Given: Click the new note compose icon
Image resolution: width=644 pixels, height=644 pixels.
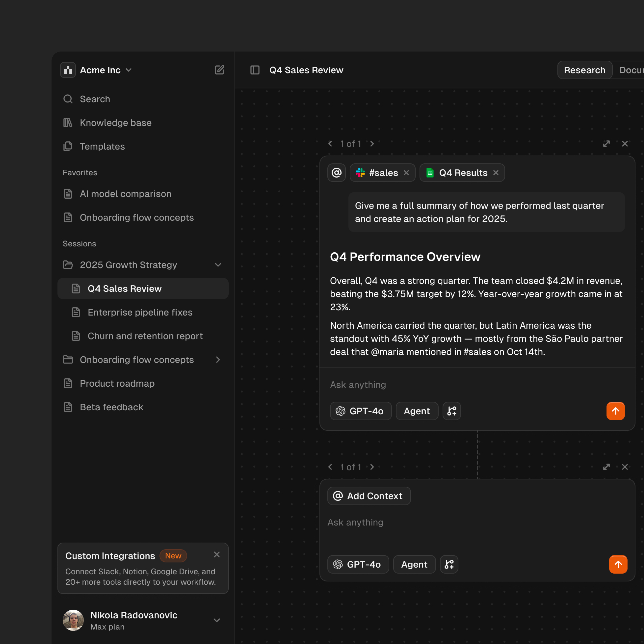Looking at the screenshot, I should click(219, 70).
